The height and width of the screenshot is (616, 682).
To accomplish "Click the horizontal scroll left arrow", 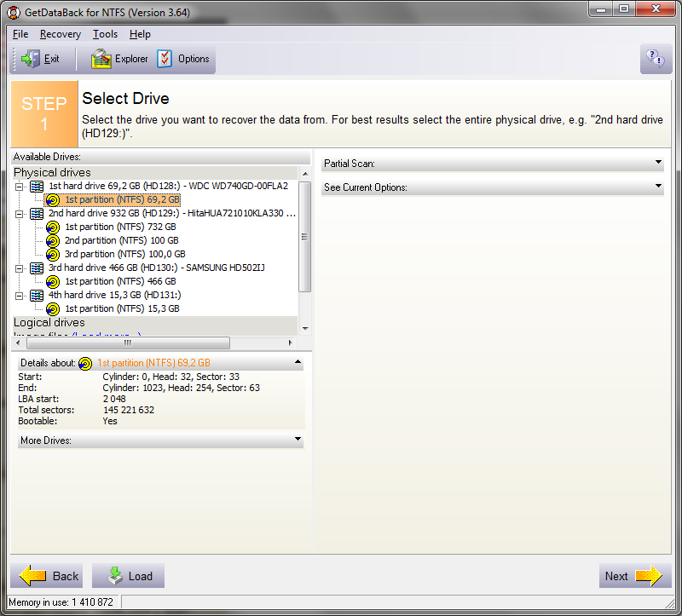I will tap(18, 343).
